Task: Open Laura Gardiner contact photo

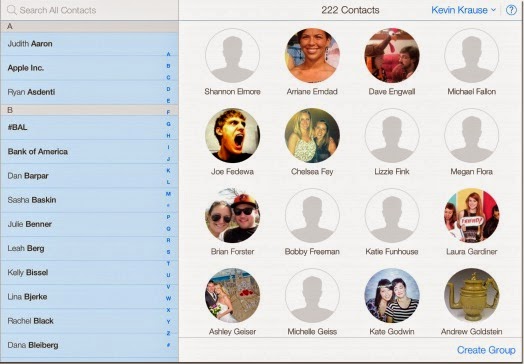Action: coord(472,216)
